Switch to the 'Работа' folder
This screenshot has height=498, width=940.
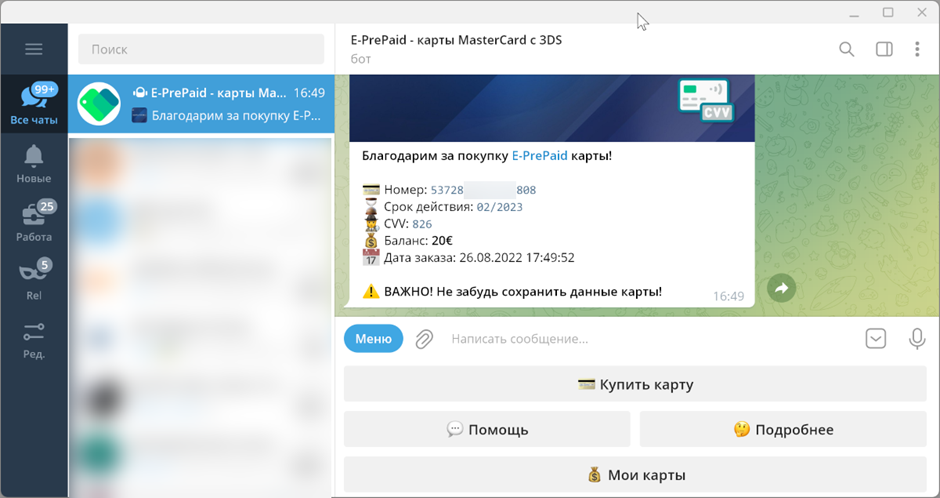[34, 221]
